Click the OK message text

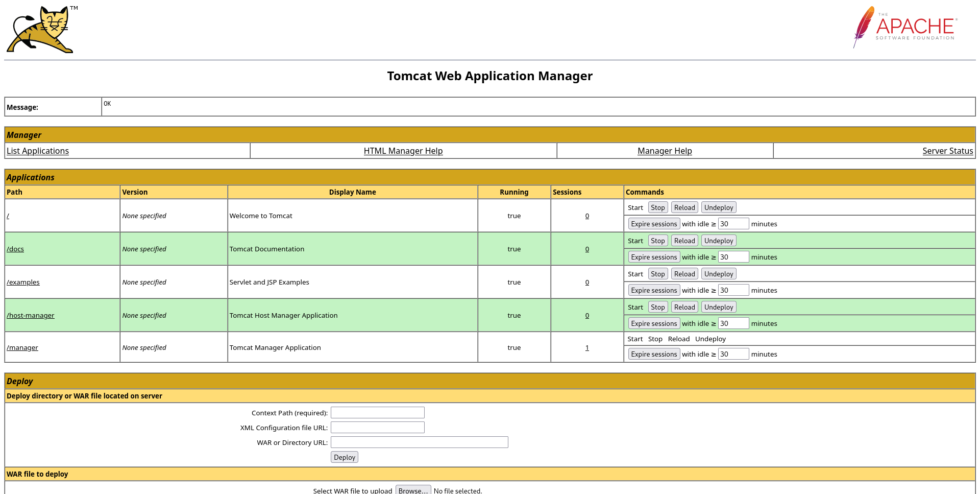point(107,104)
